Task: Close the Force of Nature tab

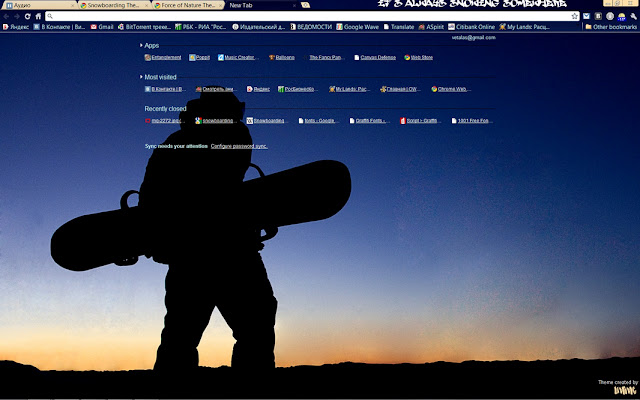Action: [220, 6]
